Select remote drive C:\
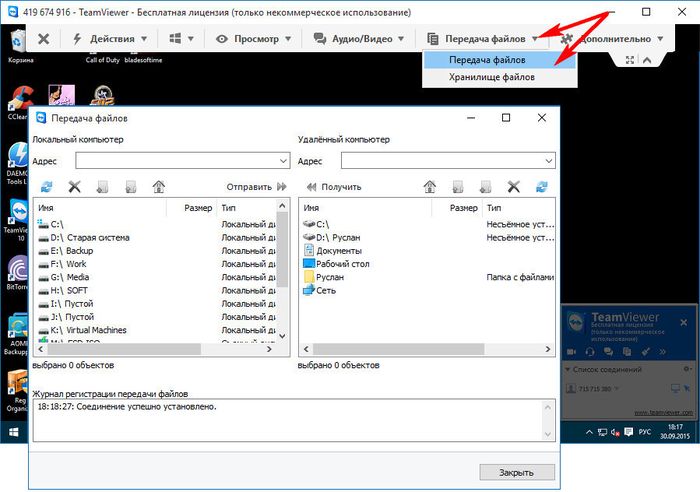Viewport: 700px width, 492px height. pos(316,224)
